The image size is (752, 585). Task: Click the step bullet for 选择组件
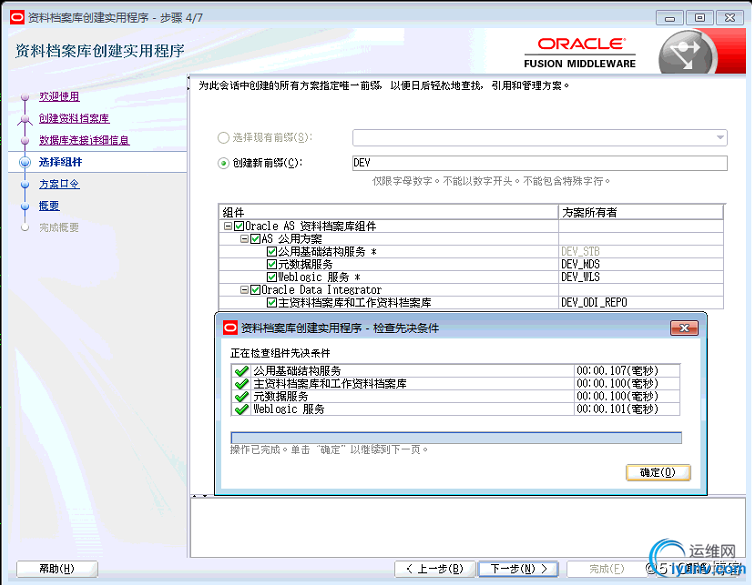coord(25,162)
